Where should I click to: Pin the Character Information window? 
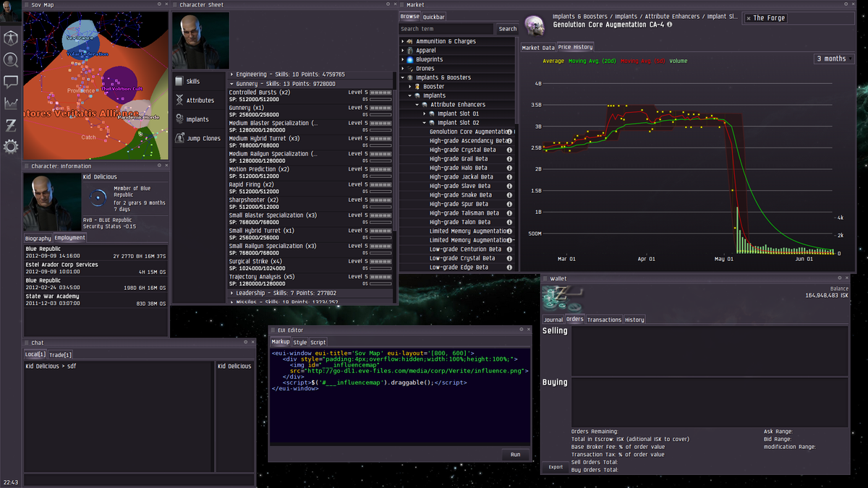[x=160, y=166]
